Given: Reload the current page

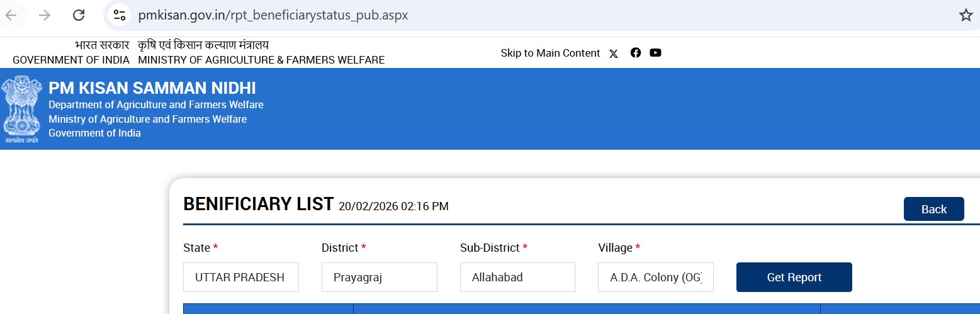Looking at the screenshot, I should 79,15.
